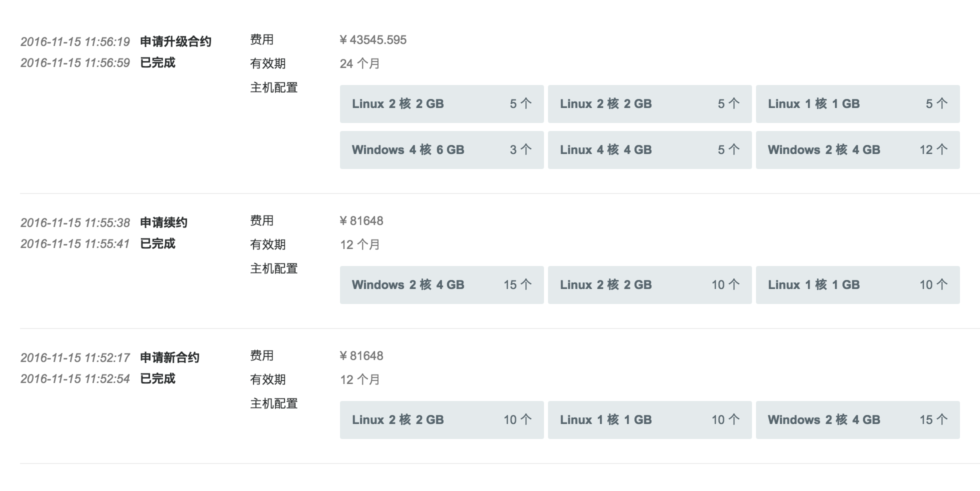Click the 2016-11-15 11:52:54 timestamp

coord(75,378)
